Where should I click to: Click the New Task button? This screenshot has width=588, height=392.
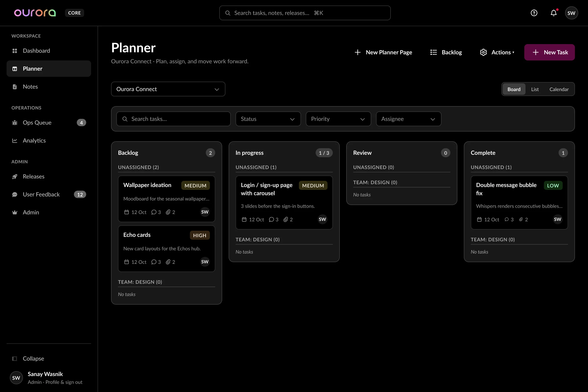pyautogui.click(x=549, y=52)
